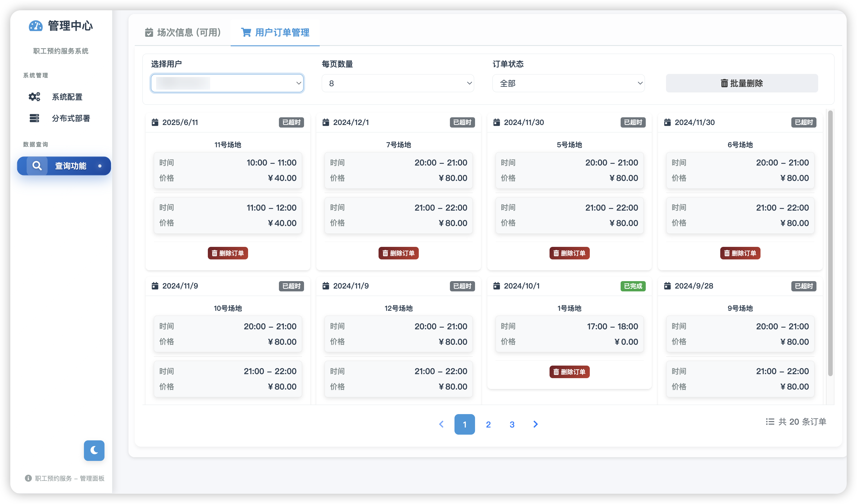Screen dimensions: 857x504
Task: Click the 已完成 status badge
Action: (x=633, y=286)
